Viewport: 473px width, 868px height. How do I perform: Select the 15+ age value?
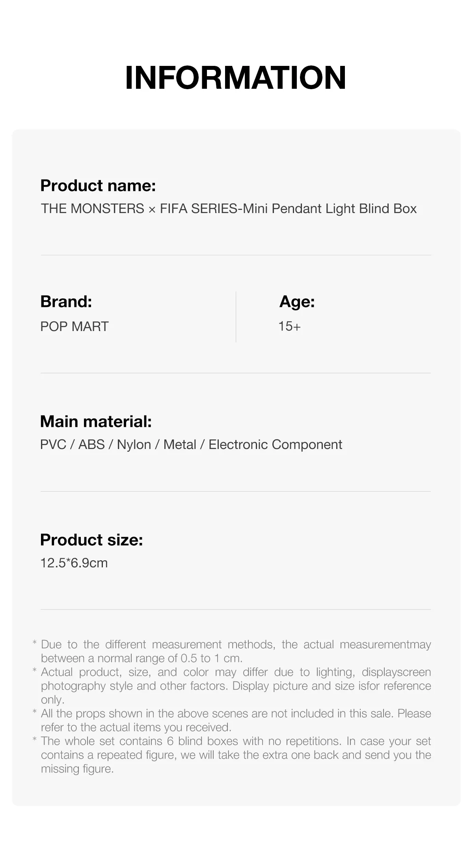[x=289, y=326]
